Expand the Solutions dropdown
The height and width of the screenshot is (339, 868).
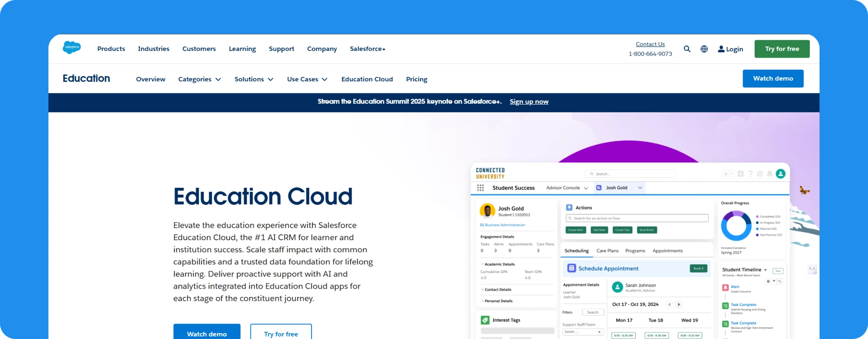pyautogui.click(x=254, y=79)
